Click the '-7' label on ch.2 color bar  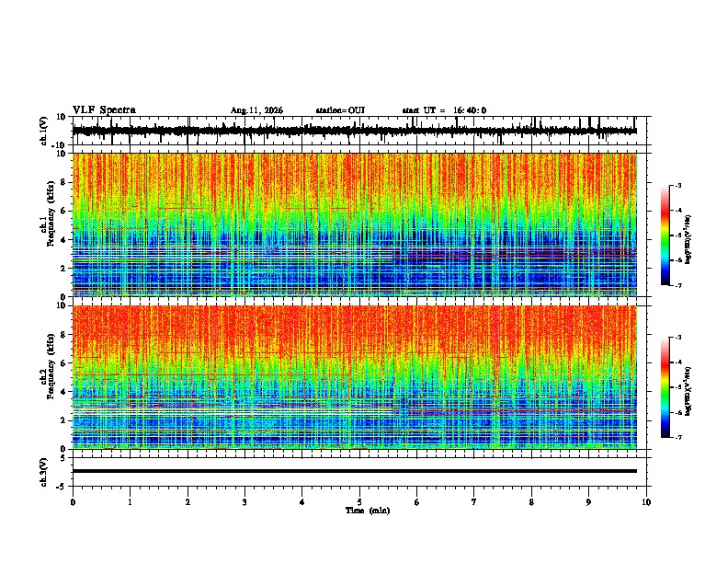tap(677, 437)
